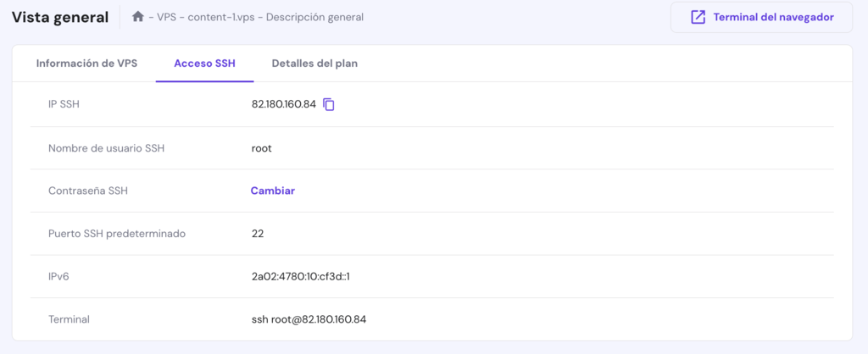The width and height of the screenshot is (868, 354).
Task: Click the Vista general heading
Action: pos(60,17)
